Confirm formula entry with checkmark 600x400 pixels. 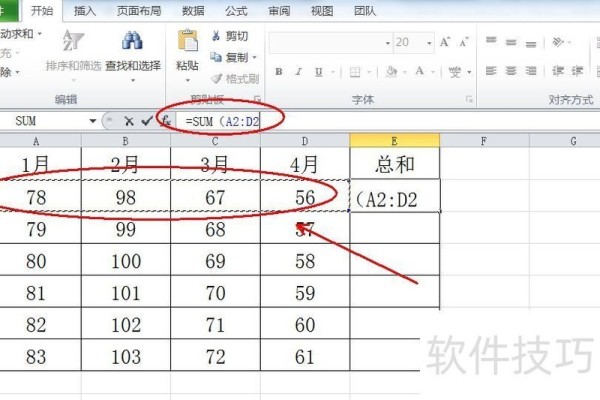click(147, 121)
